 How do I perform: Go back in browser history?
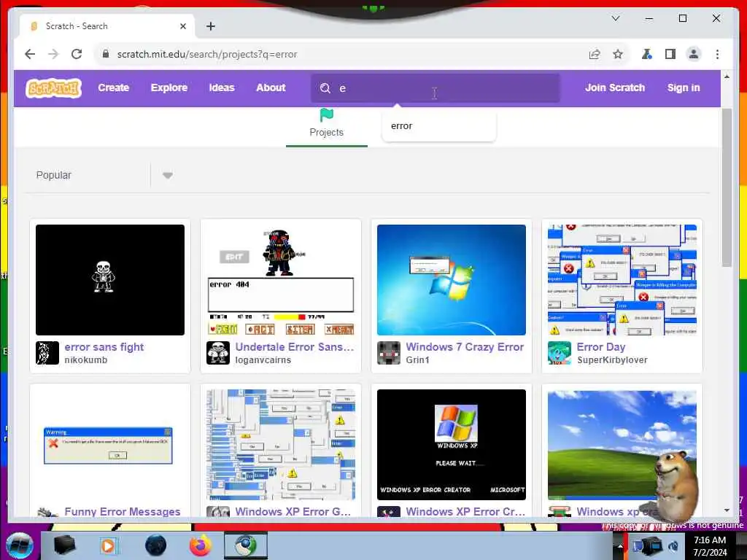(30, 54)
